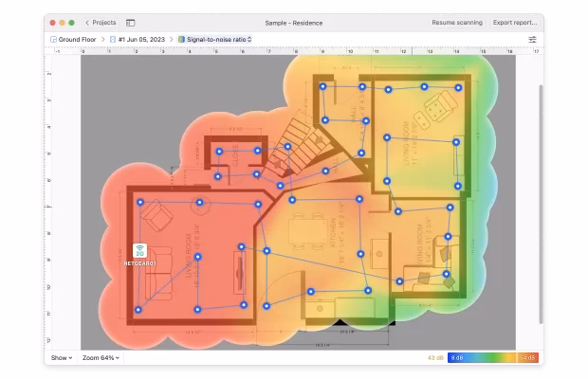588x379 pixels.
Task: Go back to Projects
Action: coord(101,23)
